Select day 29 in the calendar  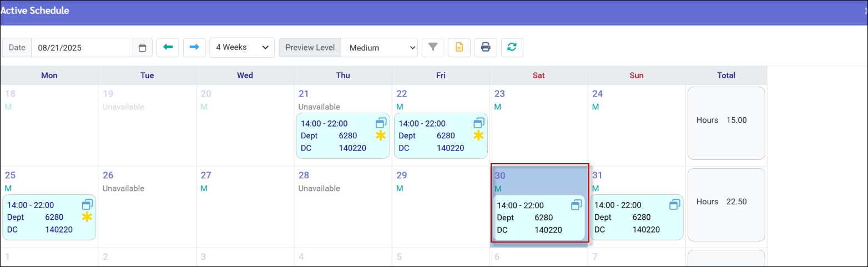pos(440,206)
